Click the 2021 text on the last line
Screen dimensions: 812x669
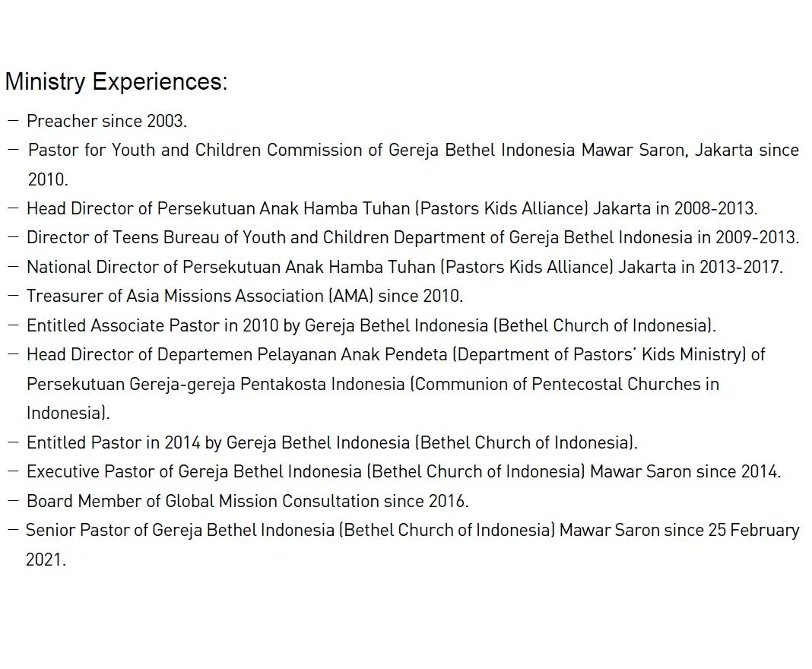click(46, 560)
